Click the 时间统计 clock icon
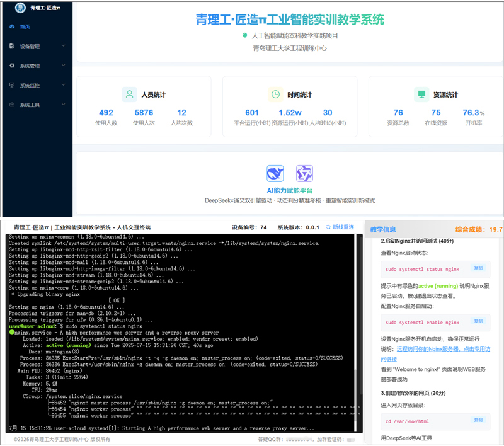 point(275,94)
